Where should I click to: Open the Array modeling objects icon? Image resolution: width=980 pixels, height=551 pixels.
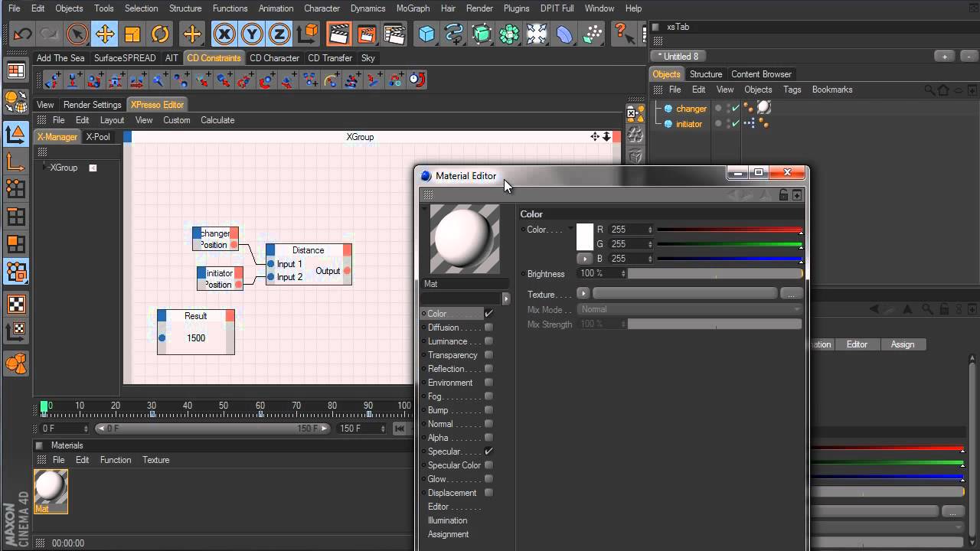509,34
